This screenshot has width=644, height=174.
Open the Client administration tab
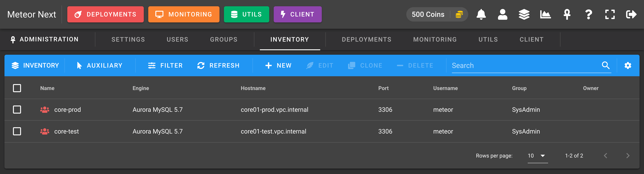532,39
